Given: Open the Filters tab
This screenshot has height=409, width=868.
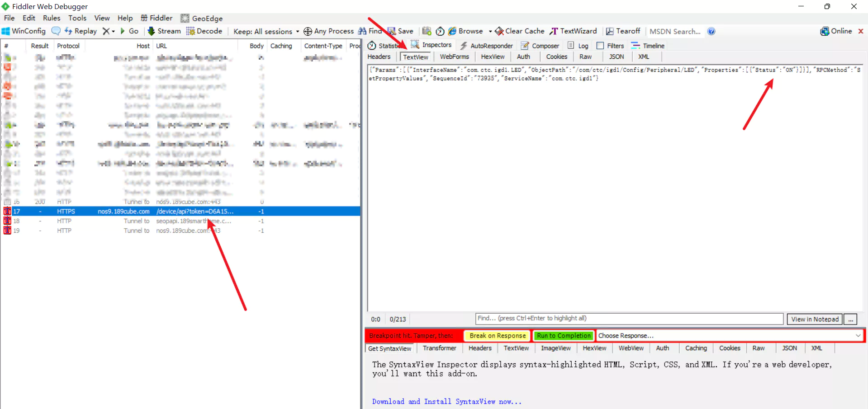Looking at the screenshot, I should tap(610, 46).
